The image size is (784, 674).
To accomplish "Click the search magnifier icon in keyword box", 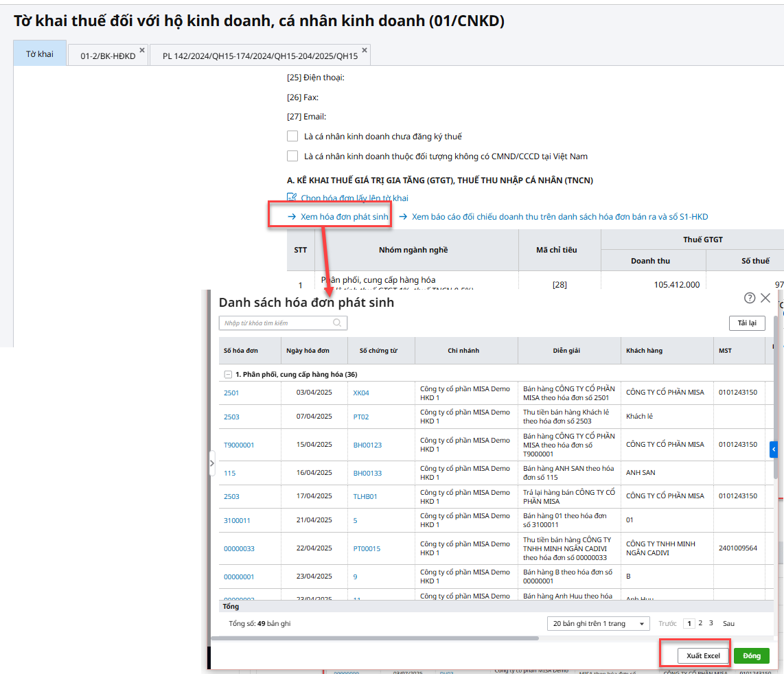I will [337, 323].
